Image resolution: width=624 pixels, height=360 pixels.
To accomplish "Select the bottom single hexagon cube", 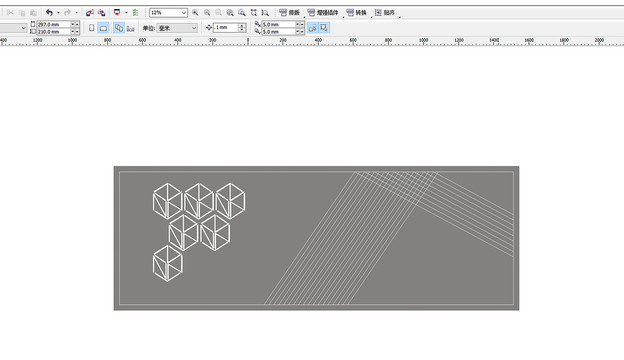I will 168,263.
